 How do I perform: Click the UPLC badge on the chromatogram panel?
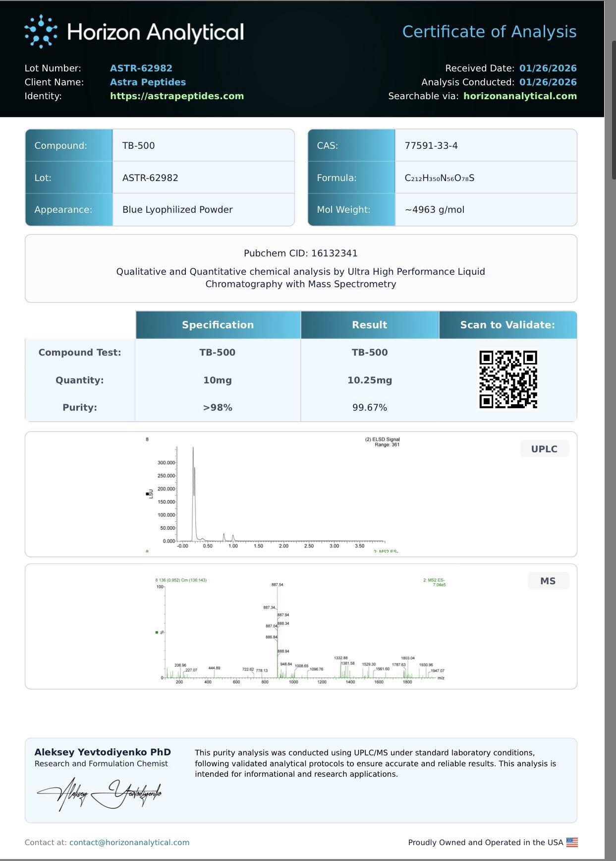coord(544,449)
